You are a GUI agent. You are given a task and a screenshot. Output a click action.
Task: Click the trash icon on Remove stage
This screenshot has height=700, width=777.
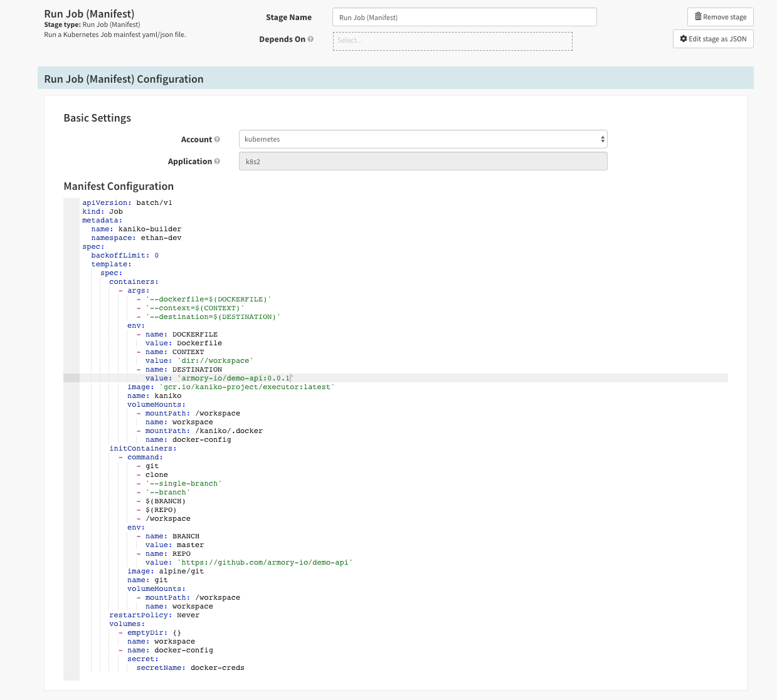click(697, 16)
